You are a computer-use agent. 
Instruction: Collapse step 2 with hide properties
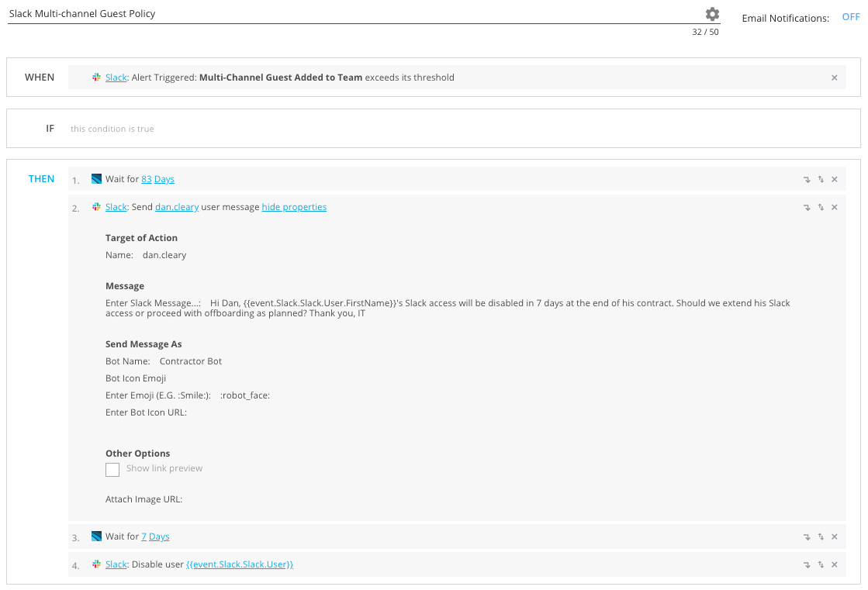tap(294, 207)
